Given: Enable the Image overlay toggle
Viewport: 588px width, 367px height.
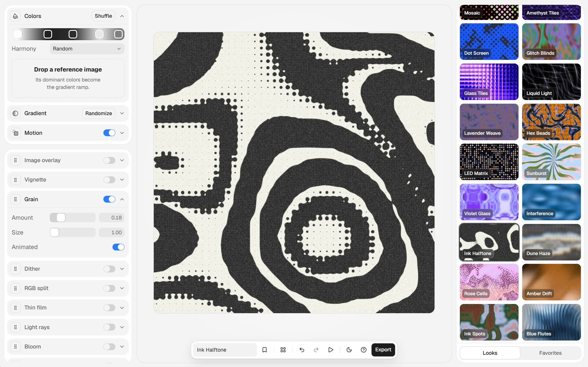Looking at the screenshot, I should pos(109,160).
